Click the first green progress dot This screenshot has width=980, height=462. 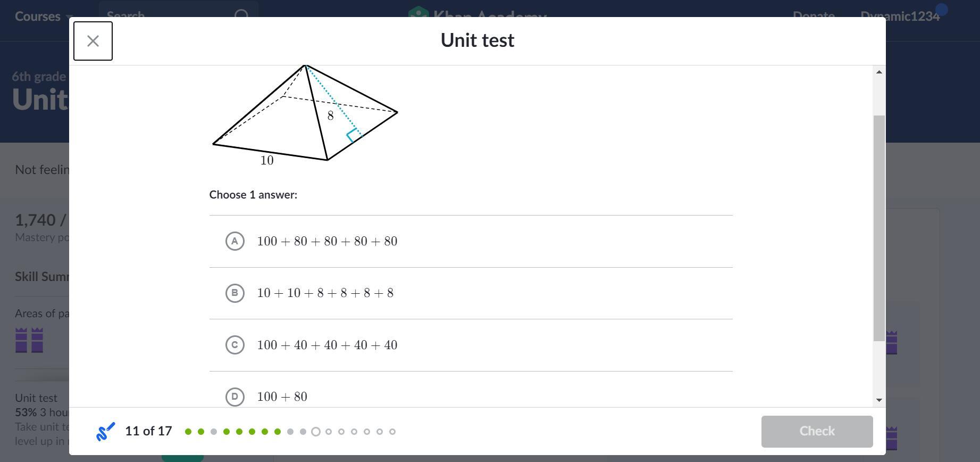point(188,432)
